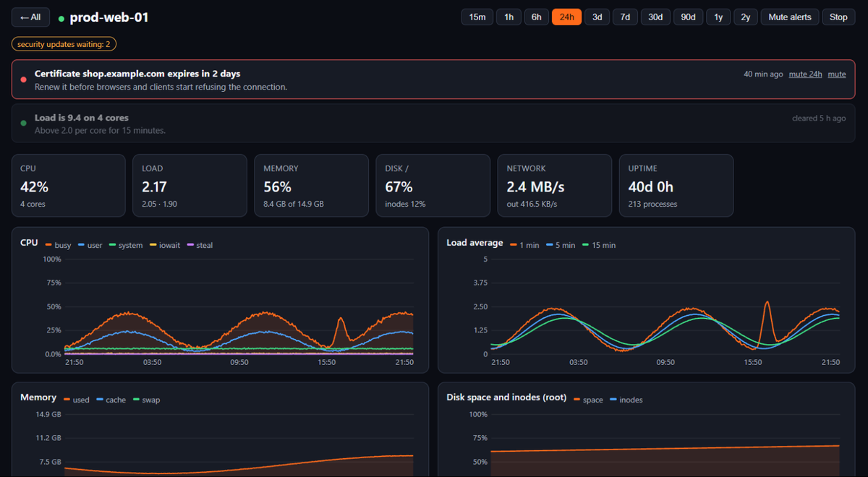Click the load average spike near 15:50
This screenshot has width=868, height=477.
[767, 303]
